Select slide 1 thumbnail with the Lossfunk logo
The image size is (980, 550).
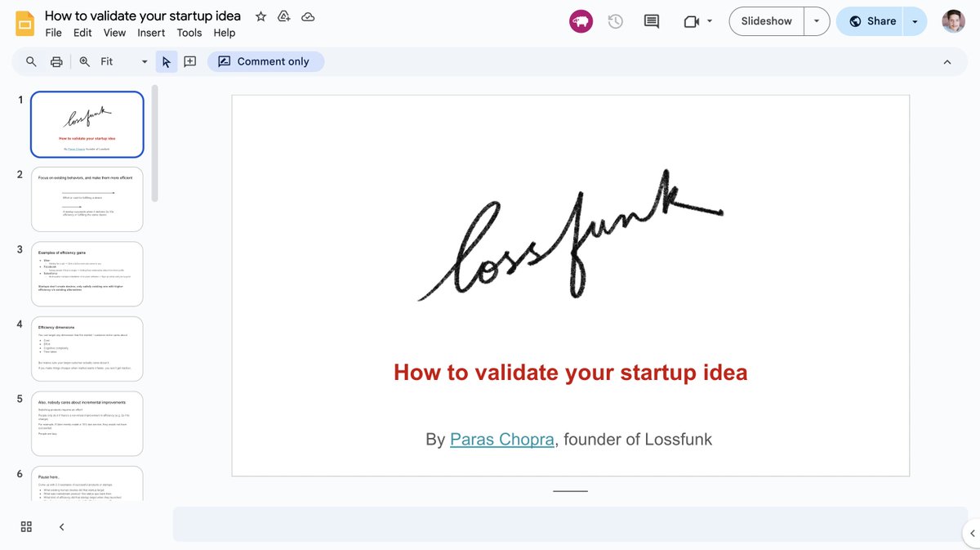[x=87, y=124]
